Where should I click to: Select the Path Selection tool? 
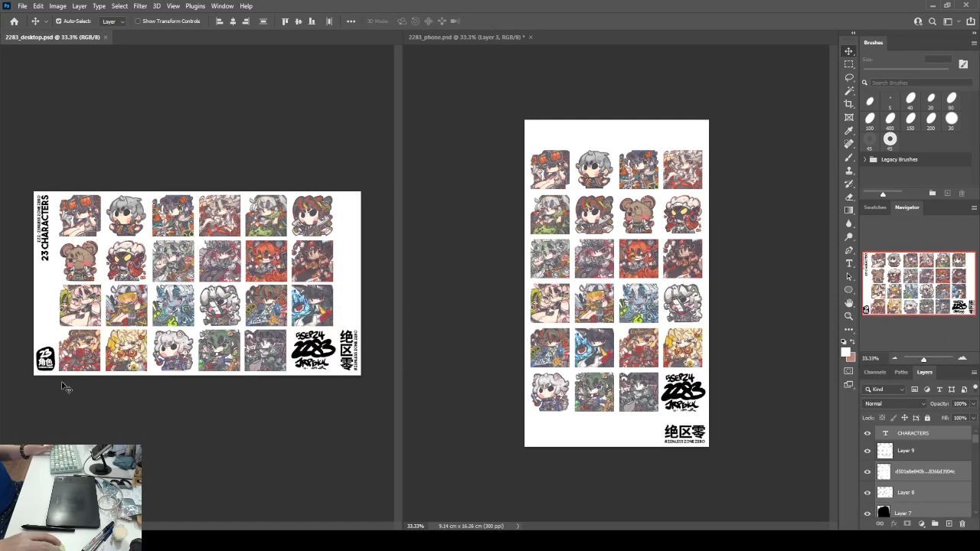pyautogui.click(x=848, y=276)
